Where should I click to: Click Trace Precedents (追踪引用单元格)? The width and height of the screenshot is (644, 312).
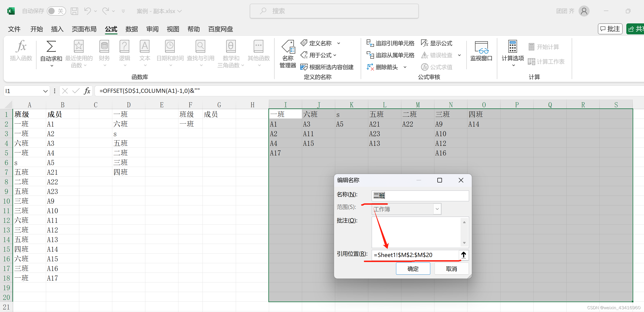390,43
